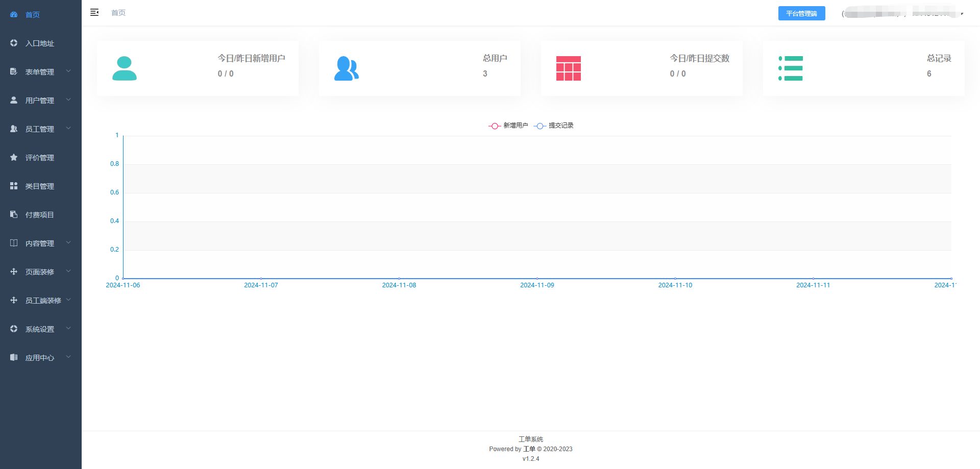Open 付费项目 in the sidebar menu

click(x=41, y=214)
